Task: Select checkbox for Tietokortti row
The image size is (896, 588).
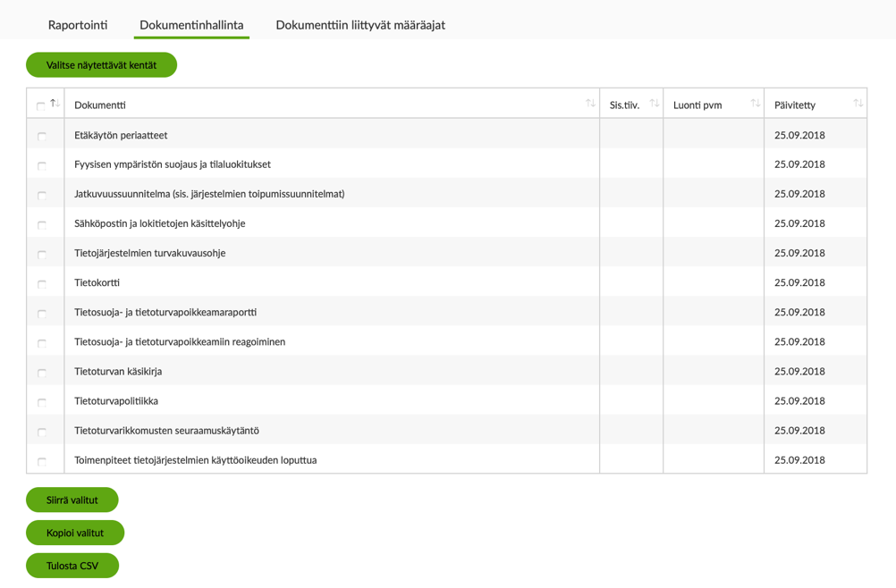Action: click(x=42, y=283)
